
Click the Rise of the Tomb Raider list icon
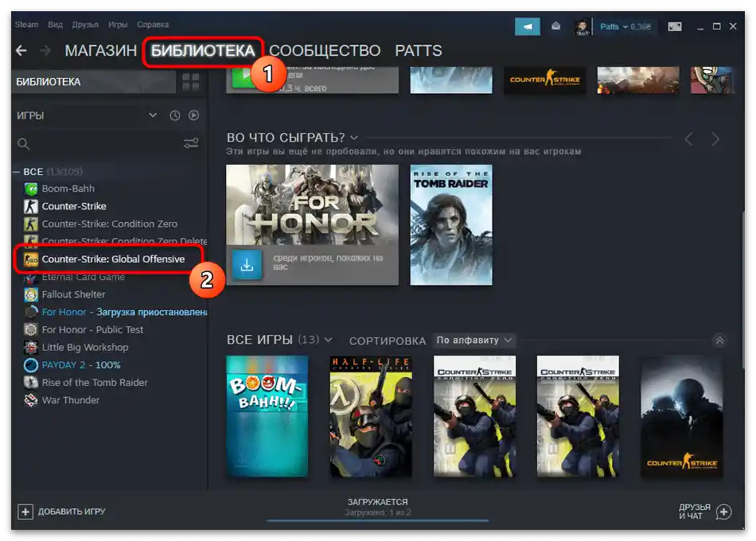(31, 383)
